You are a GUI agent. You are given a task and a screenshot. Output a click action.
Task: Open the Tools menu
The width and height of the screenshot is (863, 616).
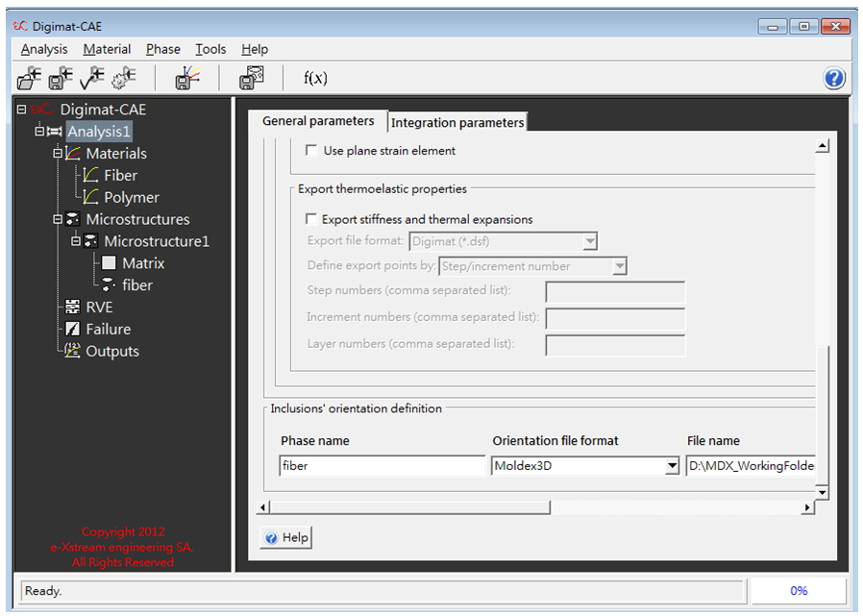210,50
